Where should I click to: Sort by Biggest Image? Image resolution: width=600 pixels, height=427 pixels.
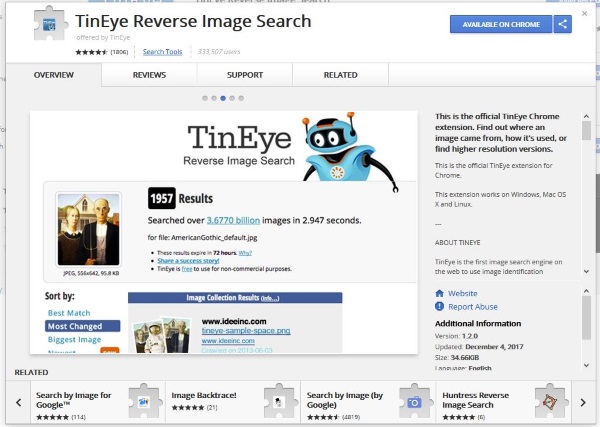coord(74,339)
